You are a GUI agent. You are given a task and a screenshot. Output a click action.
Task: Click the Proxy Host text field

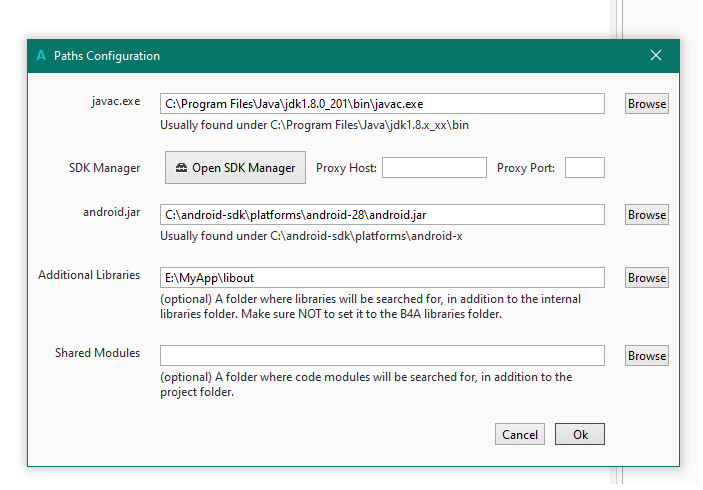tap(434, 168)
